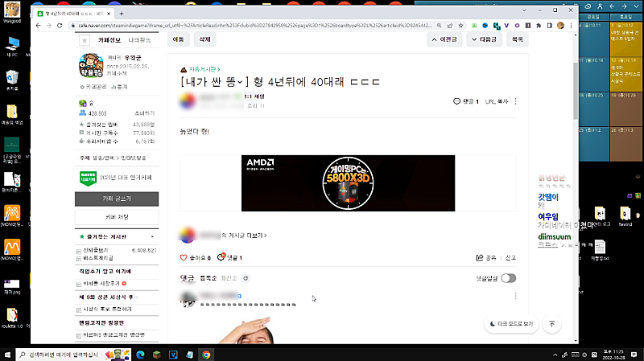Sort comments by 등록순
The height and width of the screenshot is (361, 644).
pos(208,278)
